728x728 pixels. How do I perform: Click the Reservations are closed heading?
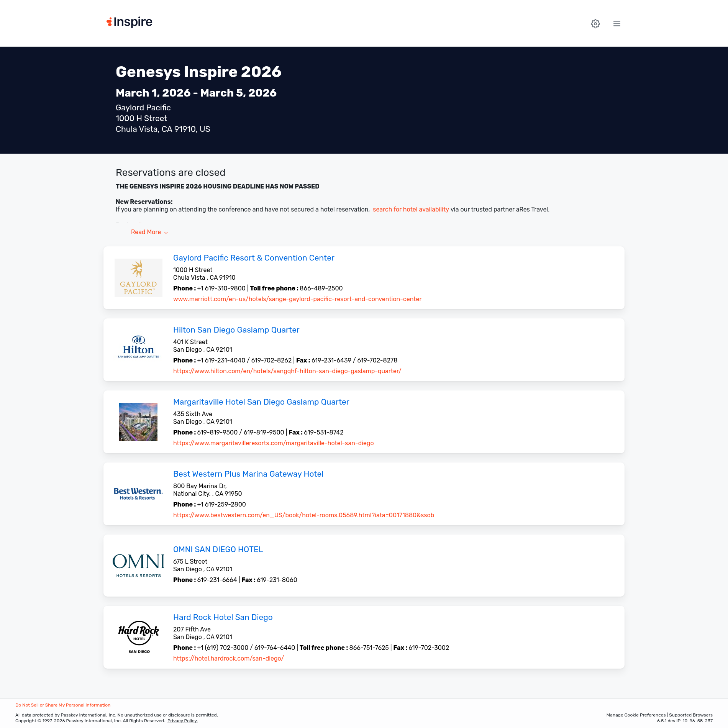(x=171, y=172)
